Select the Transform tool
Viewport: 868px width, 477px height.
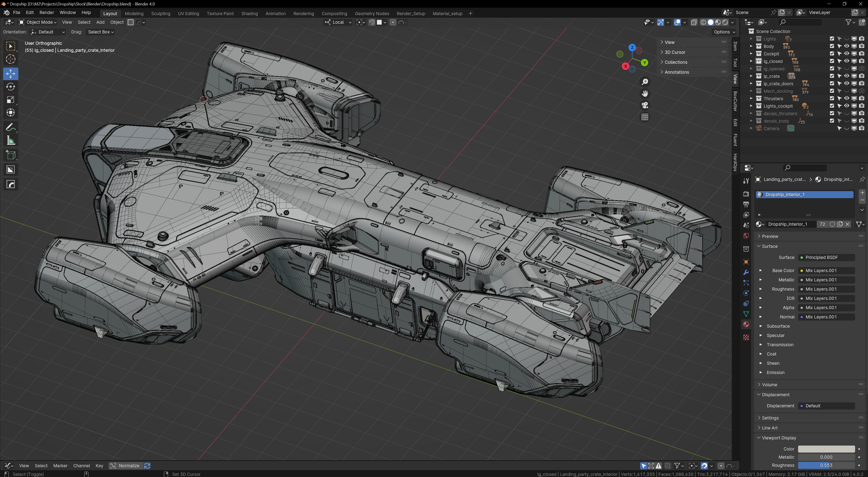click(10, 113)
